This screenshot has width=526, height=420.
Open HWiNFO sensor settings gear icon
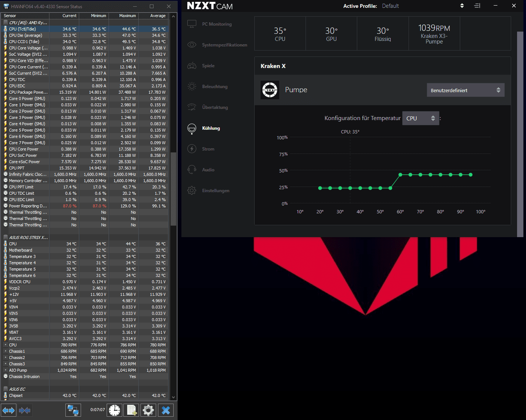[148, 410]
